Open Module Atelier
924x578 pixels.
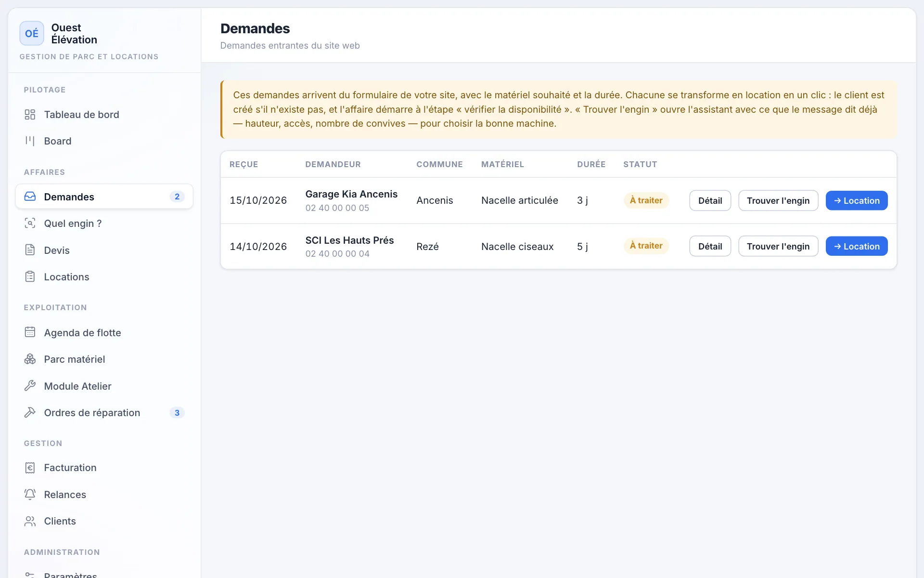pos(104,386)
